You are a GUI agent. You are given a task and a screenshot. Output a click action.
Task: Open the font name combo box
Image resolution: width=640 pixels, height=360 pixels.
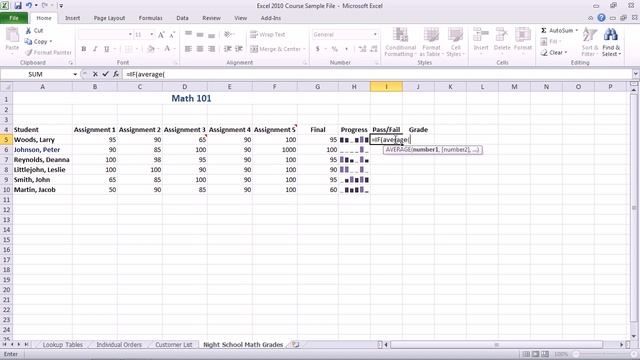pos(105,35)
